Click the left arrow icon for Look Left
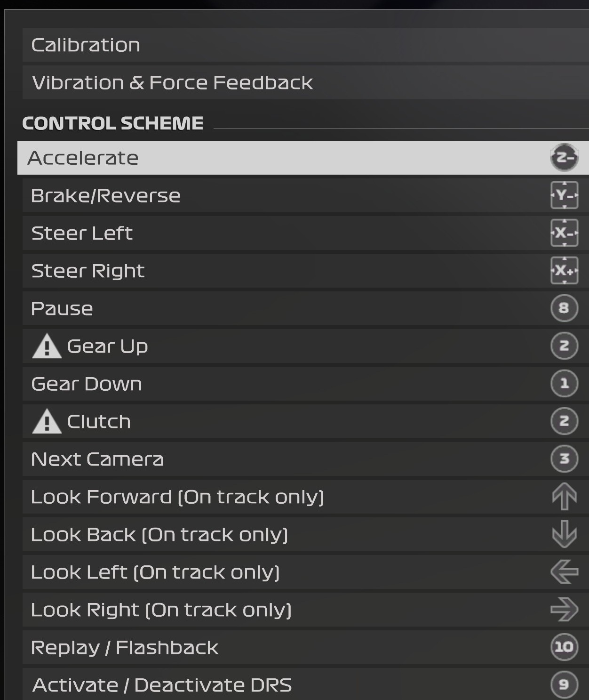The height and width of the screenshot is (700, 589). [564, 572]
